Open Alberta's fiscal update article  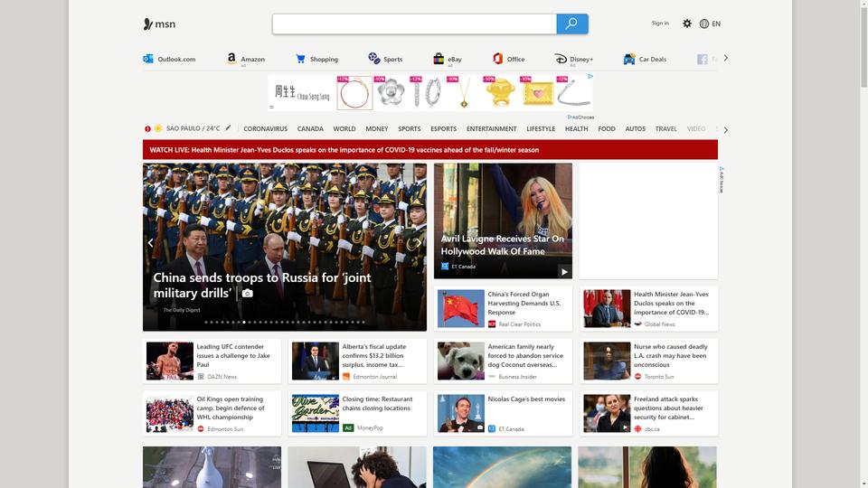(x=358, y=361)
